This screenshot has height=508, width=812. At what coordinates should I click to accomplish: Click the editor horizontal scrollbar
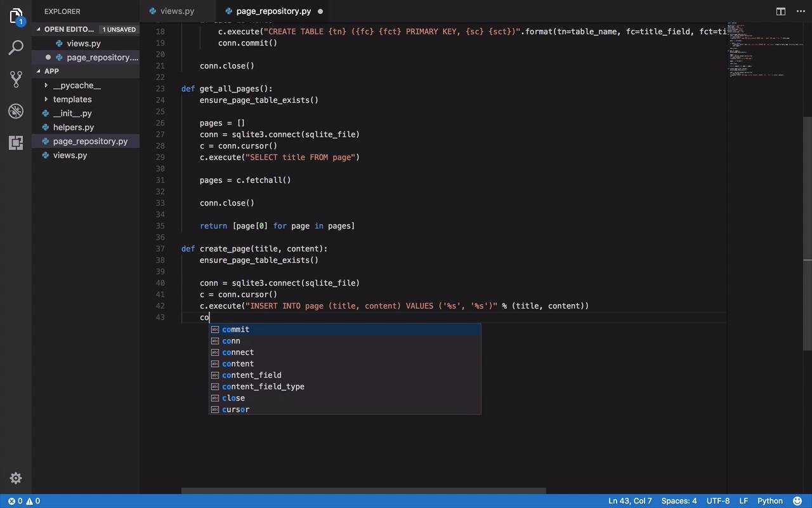point(363,491)
